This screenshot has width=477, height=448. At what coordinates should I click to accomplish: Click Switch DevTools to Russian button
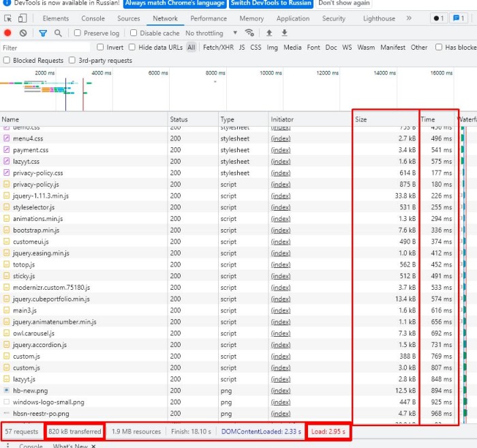click(x=271, y=3)
